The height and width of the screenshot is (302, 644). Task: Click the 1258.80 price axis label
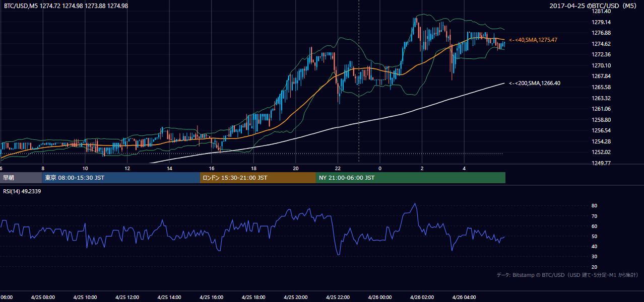click(x=601, y=120)
